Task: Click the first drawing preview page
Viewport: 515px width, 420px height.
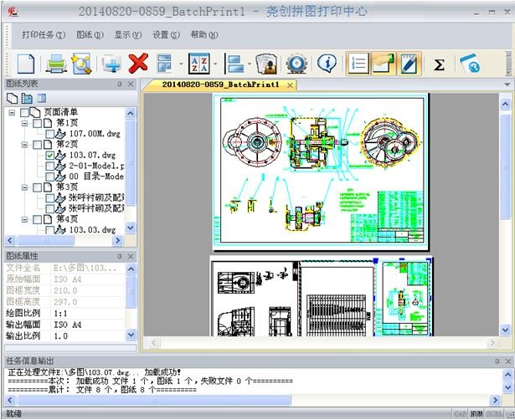Action: pos(320,171)
